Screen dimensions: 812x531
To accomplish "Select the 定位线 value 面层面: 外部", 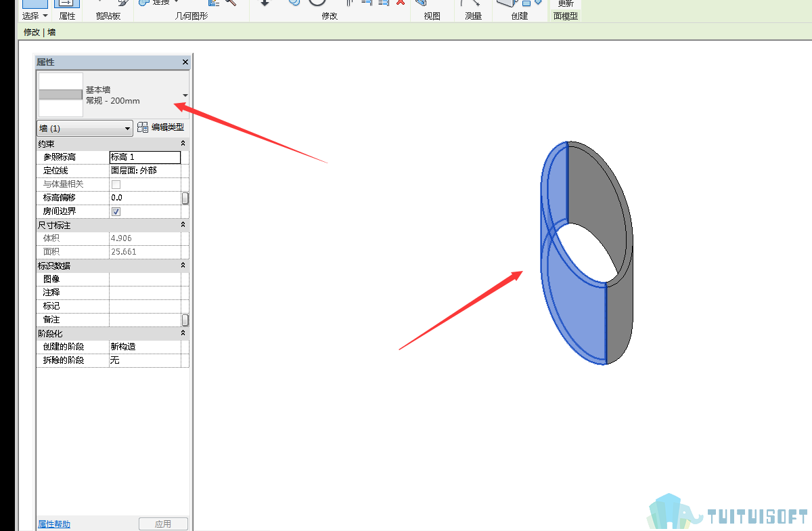I will (x=145, y=171).
